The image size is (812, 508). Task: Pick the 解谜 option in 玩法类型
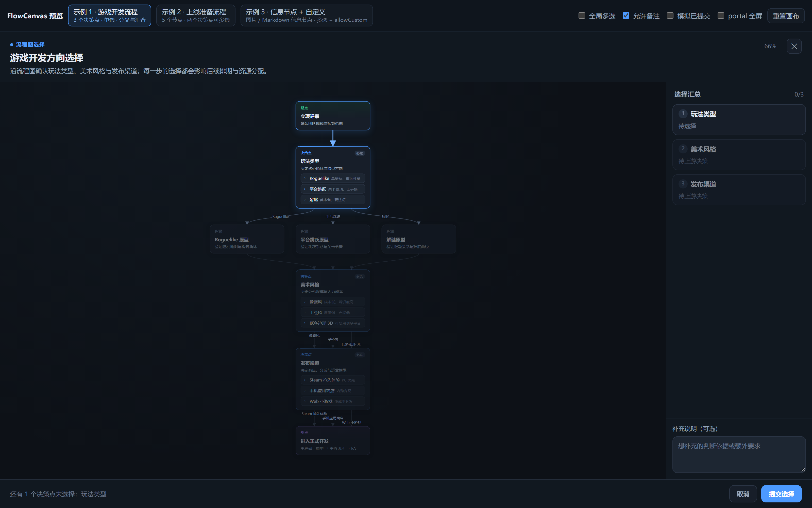332,200
